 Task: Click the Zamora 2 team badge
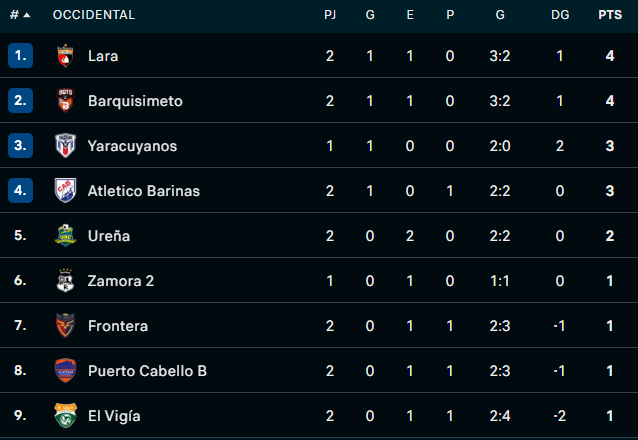65,281
